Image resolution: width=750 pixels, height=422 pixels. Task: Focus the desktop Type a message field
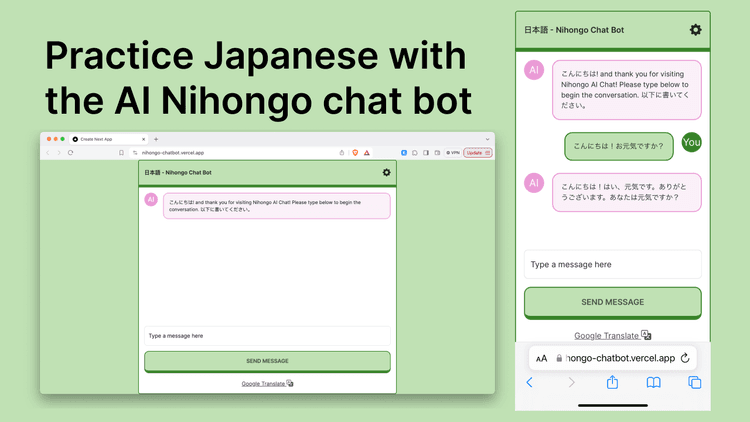pyautogui.click(x=267, y=336)
